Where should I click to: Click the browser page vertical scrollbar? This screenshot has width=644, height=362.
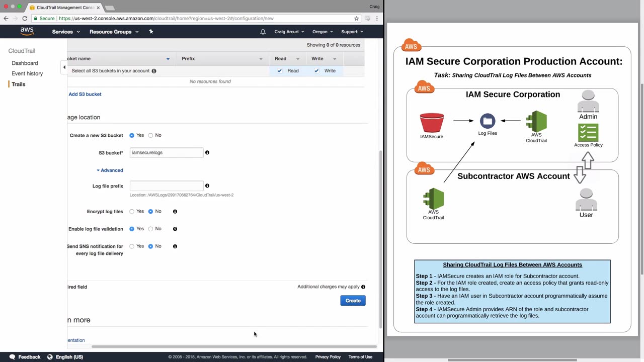coord(380,239)
